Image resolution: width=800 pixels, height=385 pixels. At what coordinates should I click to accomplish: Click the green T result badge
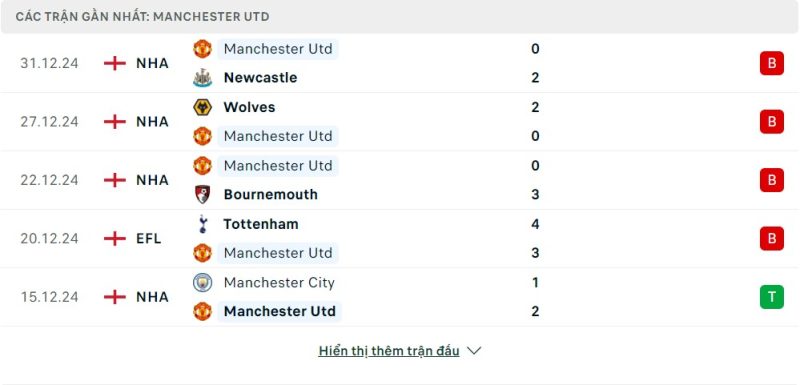pos(771,297)
